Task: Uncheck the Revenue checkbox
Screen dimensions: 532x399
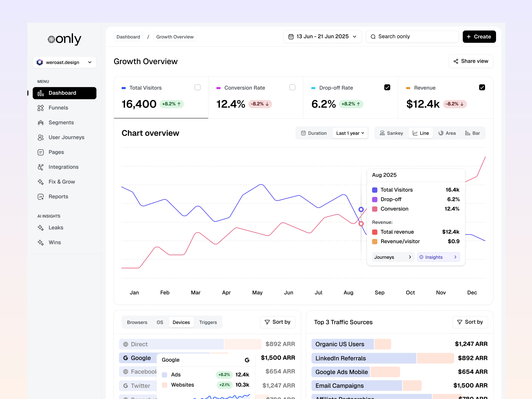Action: tap(482, 88)
